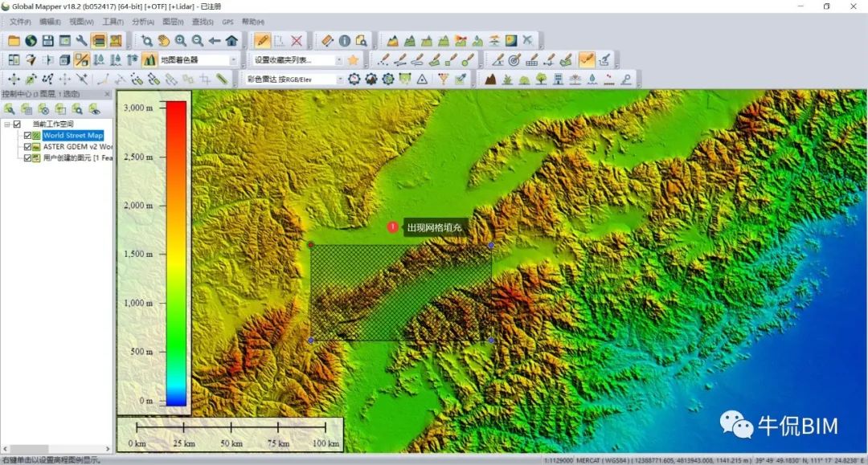Toggle the hill shading mountain button
Image resolution: width=868 pixels, height=465 pixels.
click(149, 59)
